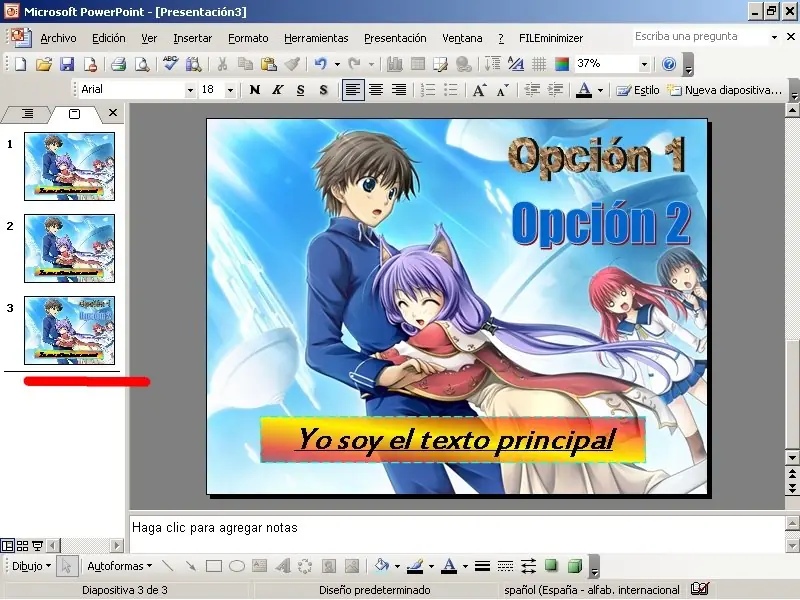The image size is (800, 600).
Task: Open the Arial font name dropdown
Action: [x=190, y=90]
